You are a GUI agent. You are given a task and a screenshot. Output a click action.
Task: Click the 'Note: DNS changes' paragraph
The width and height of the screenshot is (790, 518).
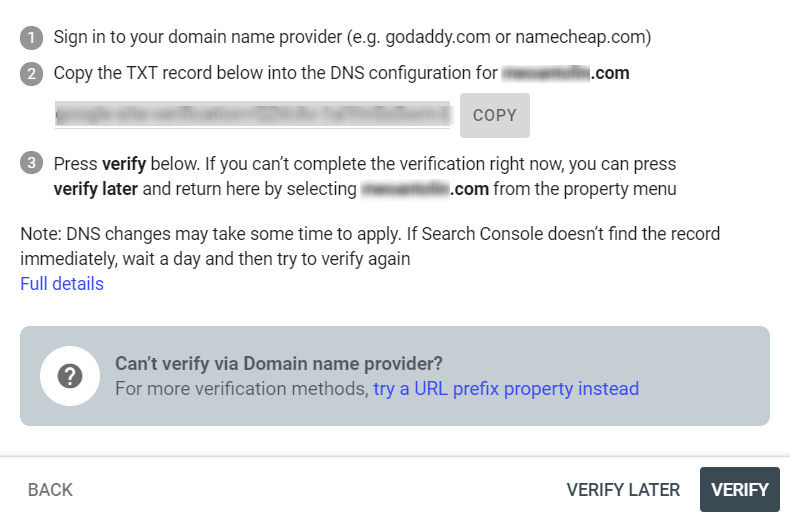click(x=370, y=246)
